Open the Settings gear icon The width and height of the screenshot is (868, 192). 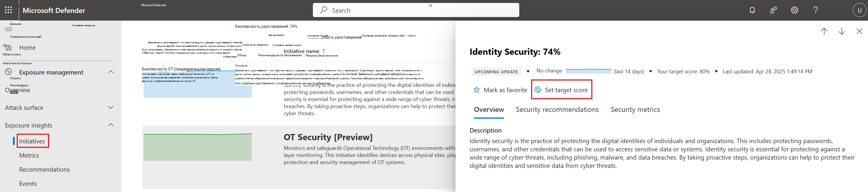tap(794, 10)
